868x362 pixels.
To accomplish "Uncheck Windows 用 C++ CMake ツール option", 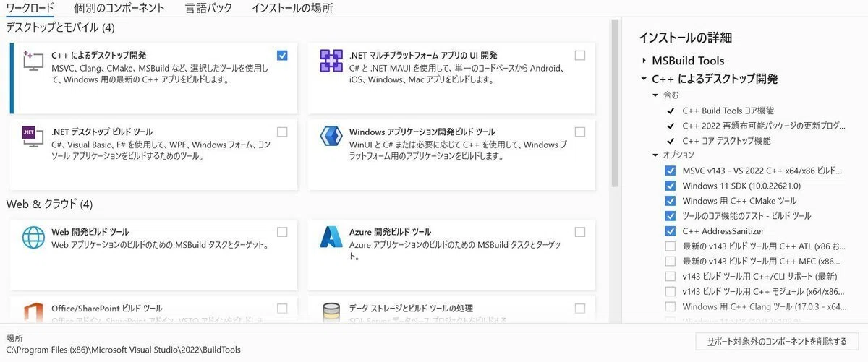I will (670, 201).
